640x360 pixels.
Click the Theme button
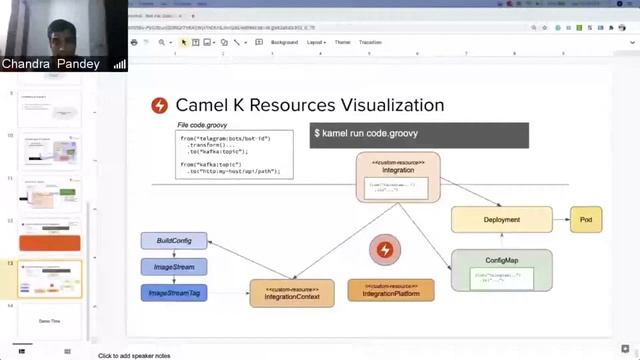click(342, 42)
